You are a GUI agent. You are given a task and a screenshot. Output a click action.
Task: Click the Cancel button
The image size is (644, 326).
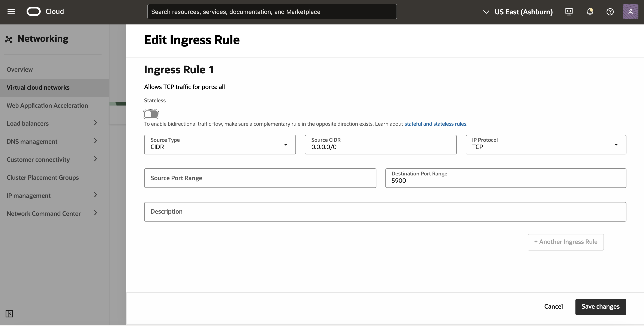tap(553, 307)
